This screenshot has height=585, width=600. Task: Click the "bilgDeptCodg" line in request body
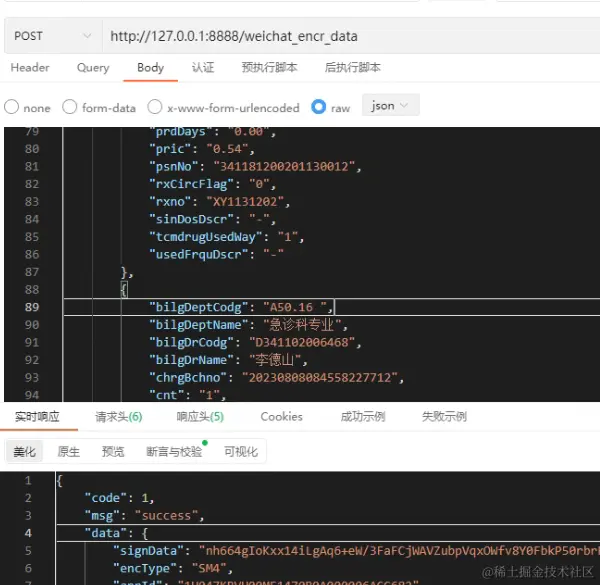[241, 307]
